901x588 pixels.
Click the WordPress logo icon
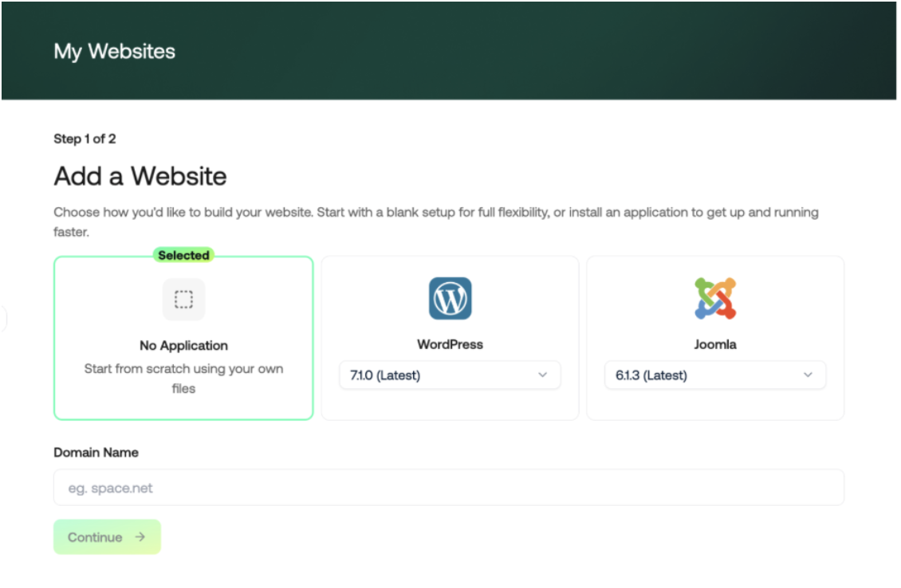tap(450, 299)
